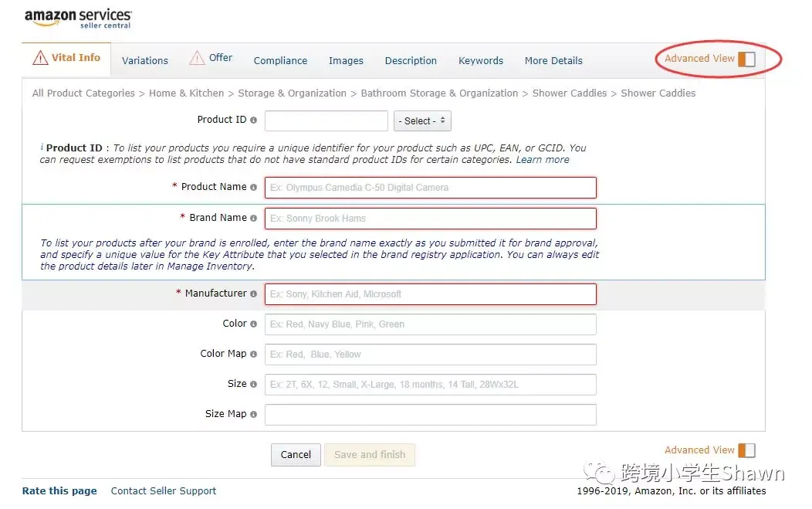Click into the Product Name input field

(431, 188)
